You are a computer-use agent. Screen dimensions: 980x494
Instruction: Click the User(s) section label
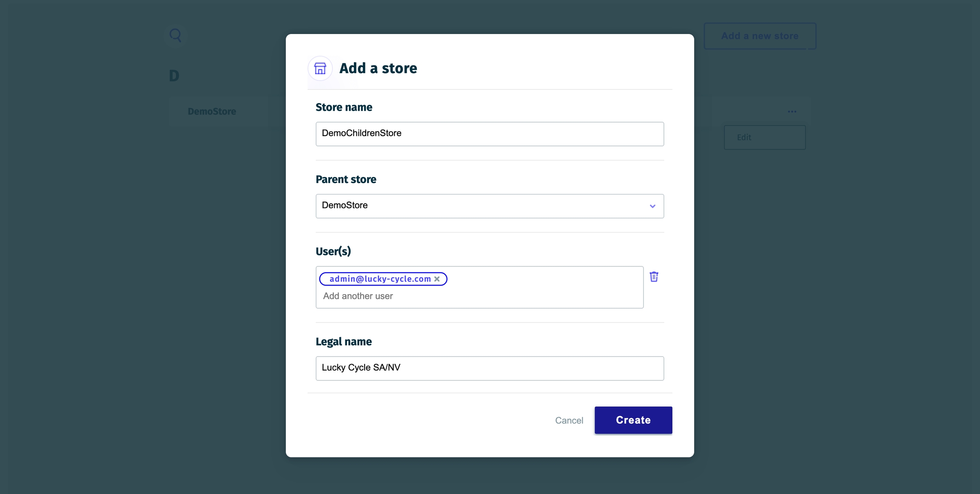(x=333, y=251)
